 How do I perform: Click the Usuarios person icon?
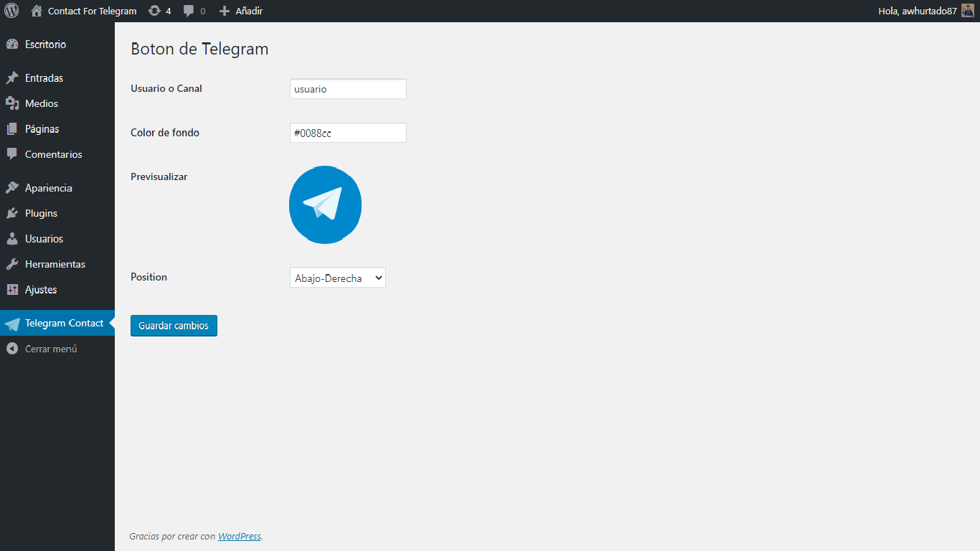[x=12, y=239]
